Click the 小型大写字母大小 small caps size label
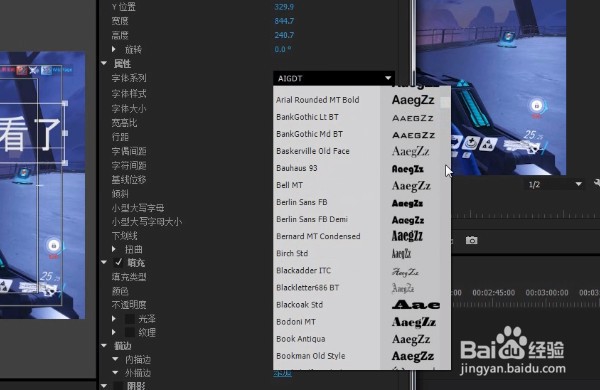The image size is (600, 390). (147, 222)
